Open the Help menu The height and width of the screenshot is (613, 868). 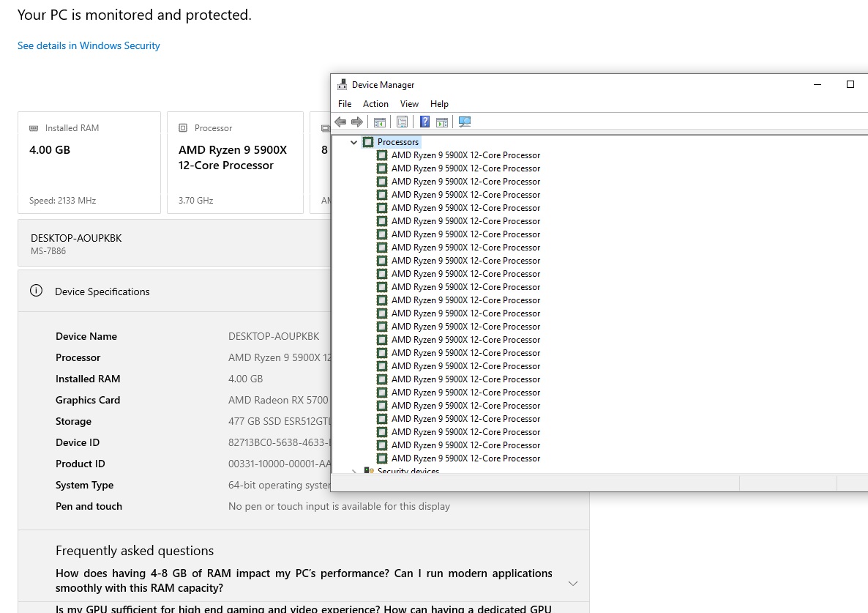click(439, 104)
